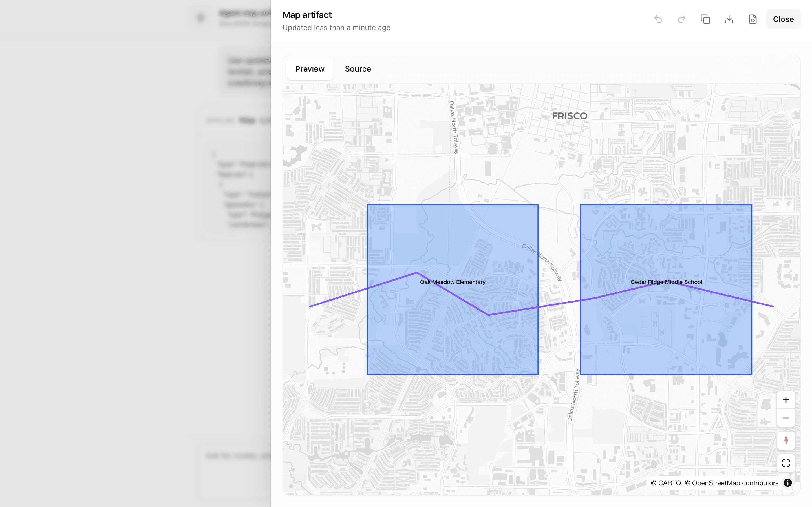Copy the map artifact with the copy icon

(705, 19)
